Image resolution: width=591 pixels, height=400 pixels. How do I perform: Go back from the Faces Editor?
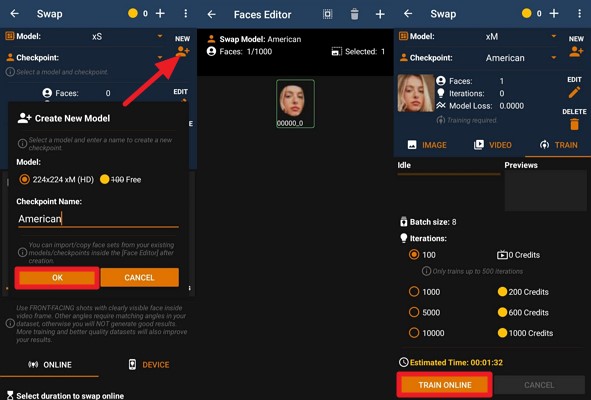[211, 14]
